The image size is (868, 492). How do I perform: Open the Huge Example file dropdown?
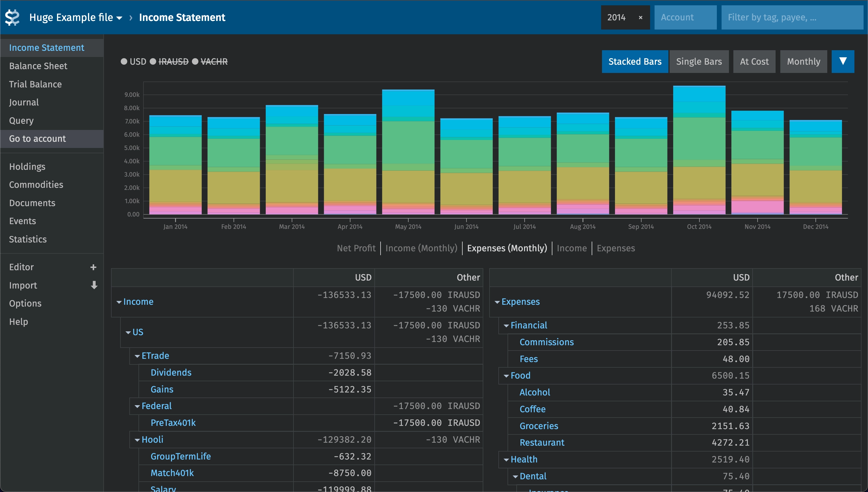76,18
